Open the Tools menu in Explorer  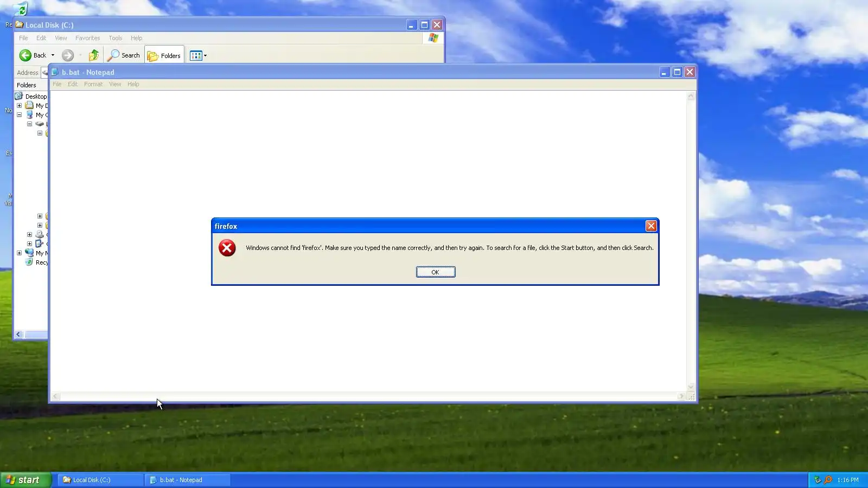point(115,38)
